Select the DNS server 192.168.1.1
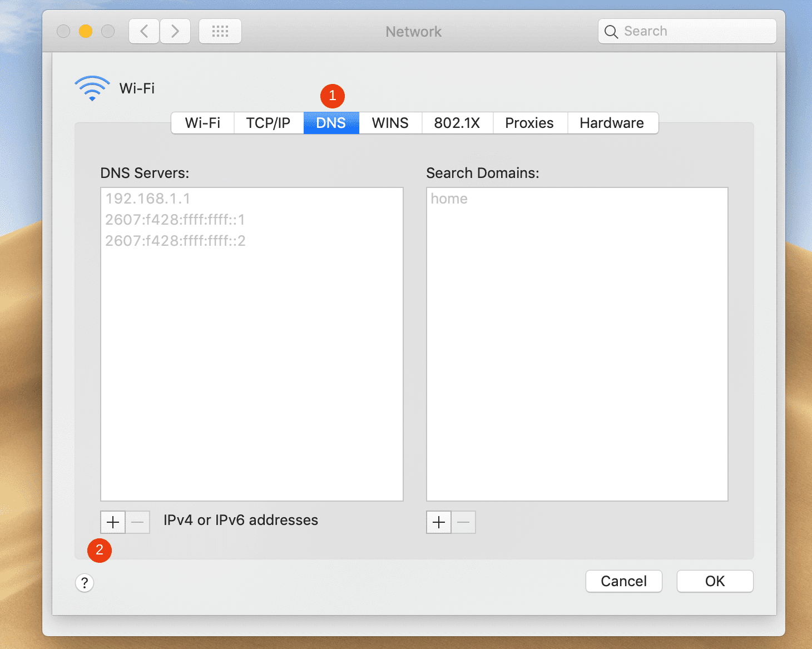 point(148,199)
